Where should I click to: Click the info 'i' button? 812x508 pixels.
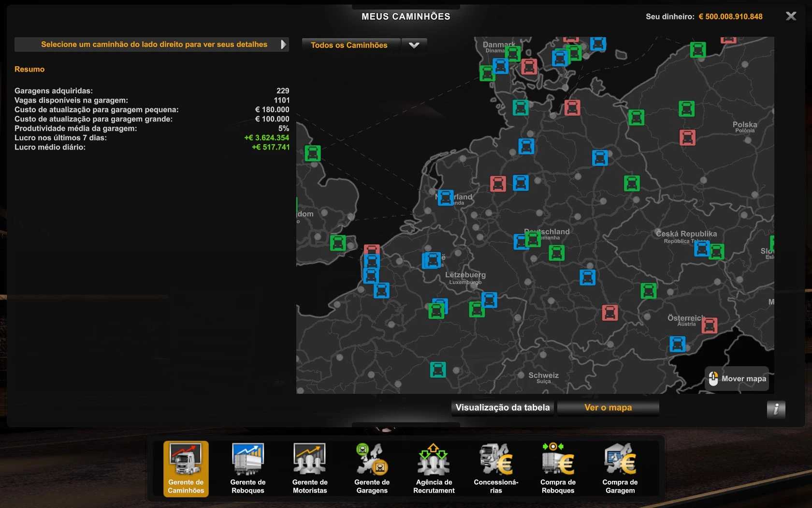click(x=776, y=409)
